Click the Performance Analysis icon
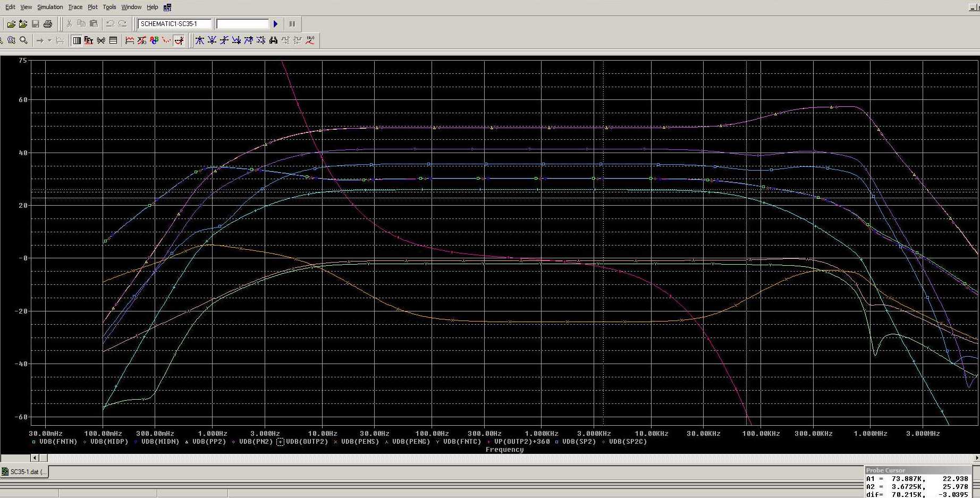980x498 pixels. [101, 40]
